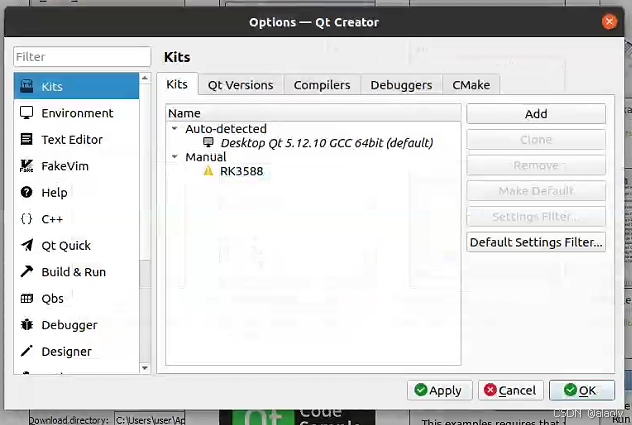Open the Qbs category icon
The width and height of the screenshot is (632, 425).
coord(27,298)
